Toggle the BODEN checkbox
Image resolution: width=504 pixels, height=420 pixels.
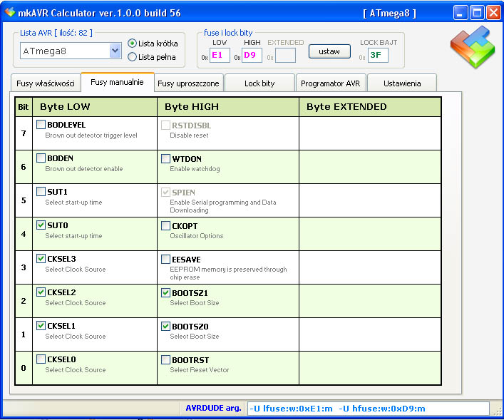[x=41, y=158]
